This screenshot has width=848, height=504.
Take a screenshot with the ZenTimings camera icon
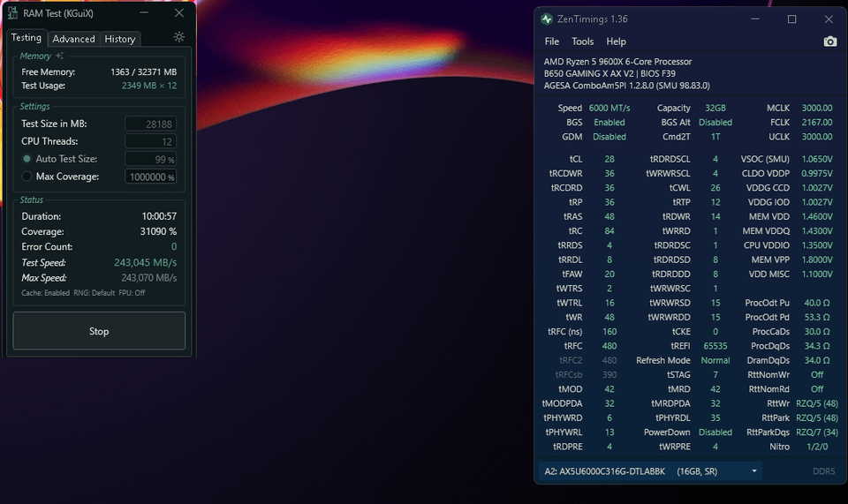[829, 41]
